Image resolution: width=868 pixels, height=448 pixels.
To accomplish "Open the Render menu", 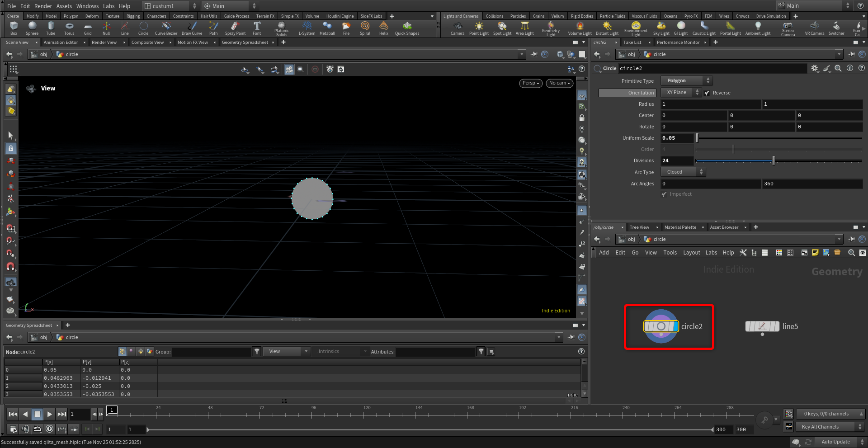I will (x=43, y=6).
